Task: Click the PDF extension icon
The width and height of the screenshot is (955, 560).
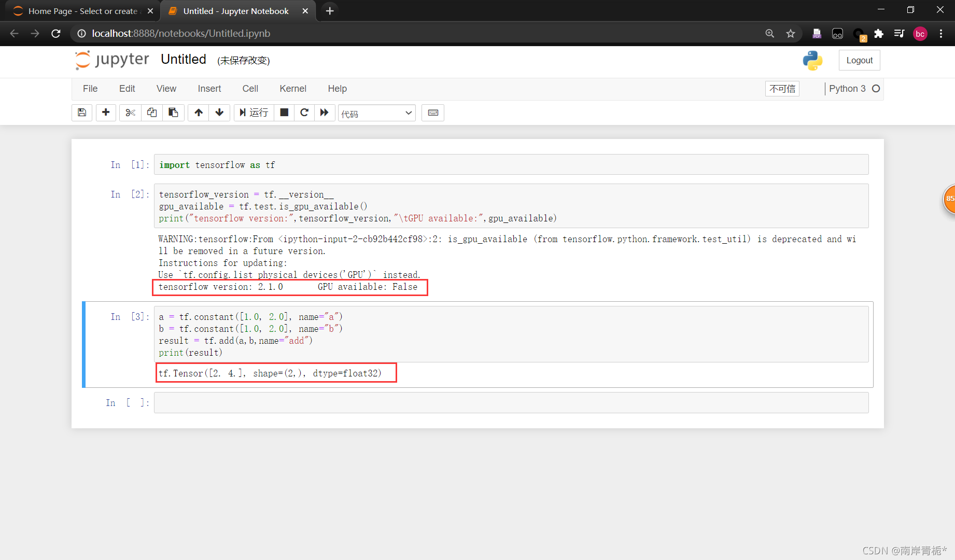Action: (817, 33)
